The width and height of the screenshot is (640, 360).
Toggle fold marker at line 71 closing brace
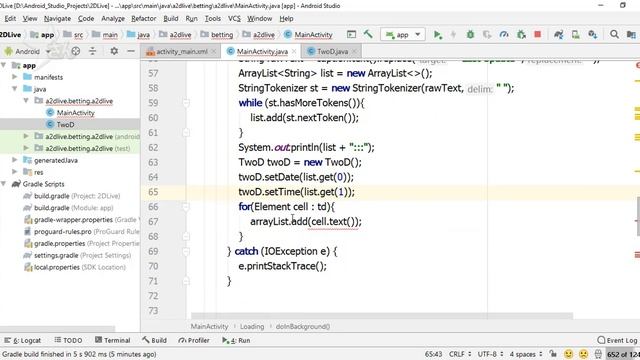186,281
